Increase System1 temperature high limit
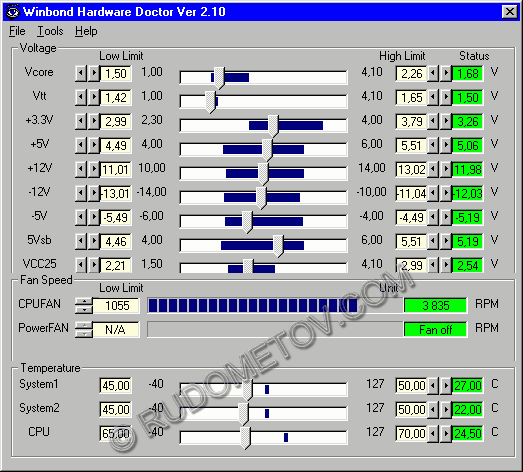523x472 pixels. coord(446,386)
